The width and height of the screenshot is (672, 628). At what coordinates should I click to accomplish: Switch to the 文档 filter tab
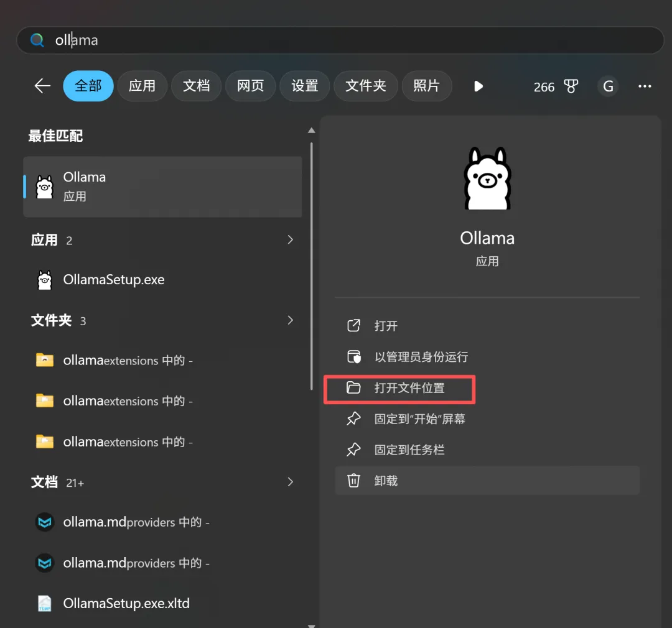[196, 86]
